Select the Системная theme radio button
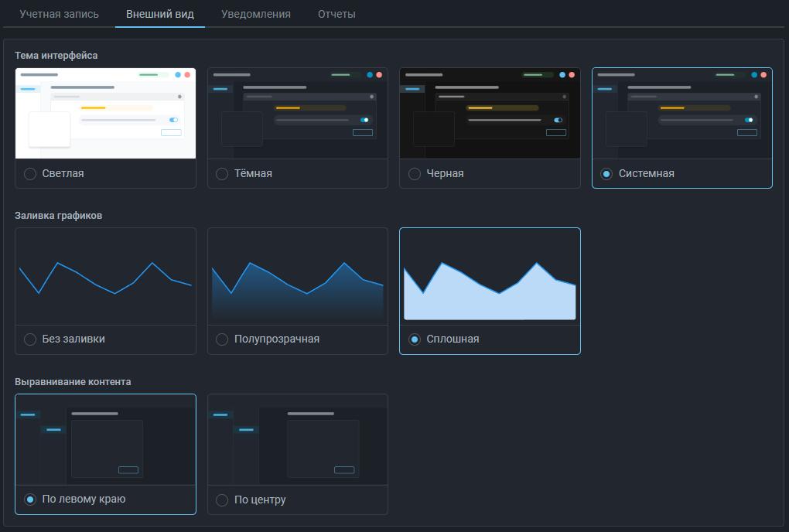Image resolution: width=789 pixels, height=532 pixels. (x=606, y=174)
